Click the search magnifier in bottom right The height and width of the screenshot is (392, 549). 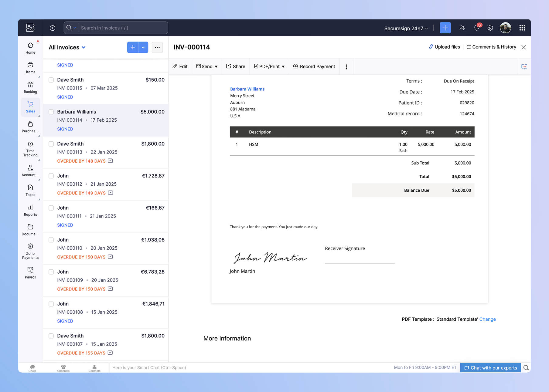526,368
